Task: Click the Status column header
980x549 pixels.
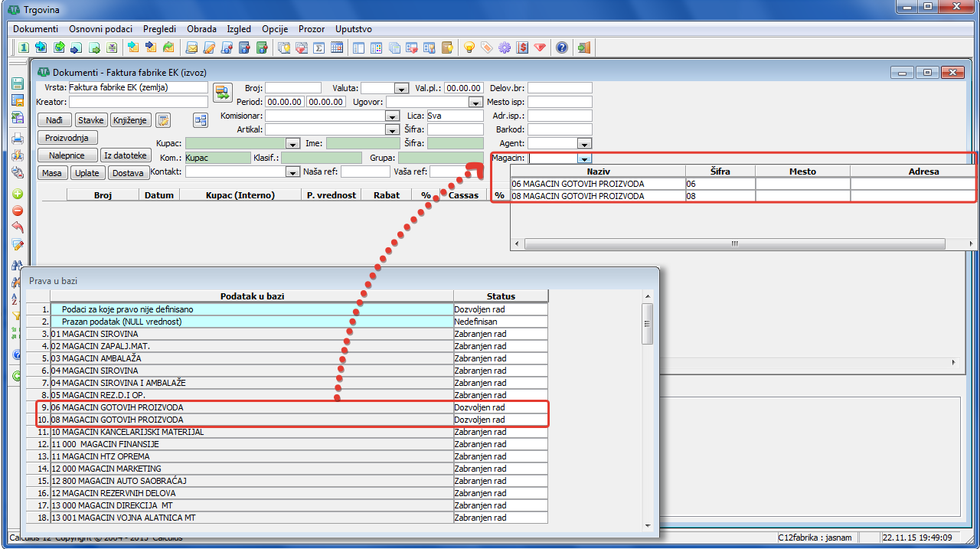Action: [x=501, y=296]
